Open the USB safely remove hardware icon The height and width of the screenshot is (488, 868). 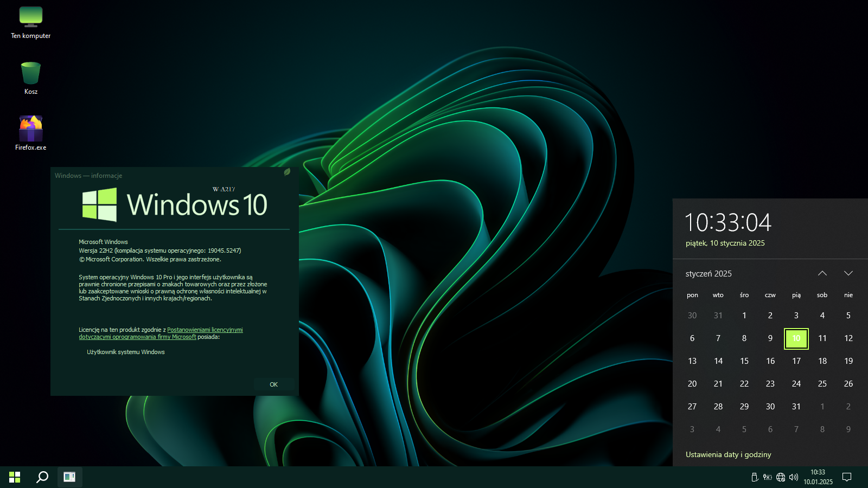click(754, 477)
